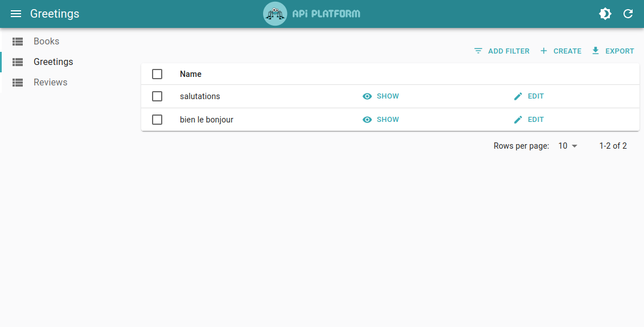Viewport: 644px width, 327px height.
Task: Click the API Platform spider logo
Action: tap(275, 14)
